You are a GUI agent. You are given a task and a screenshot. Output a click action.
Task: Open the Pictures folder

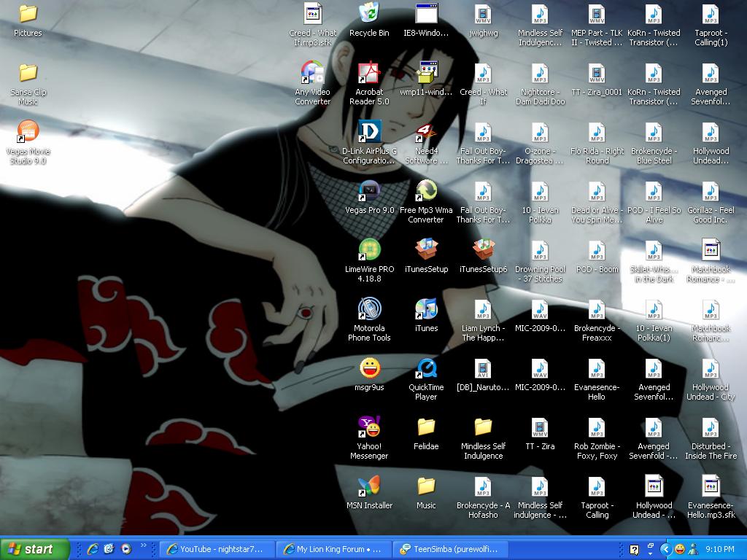coord(28,15)
